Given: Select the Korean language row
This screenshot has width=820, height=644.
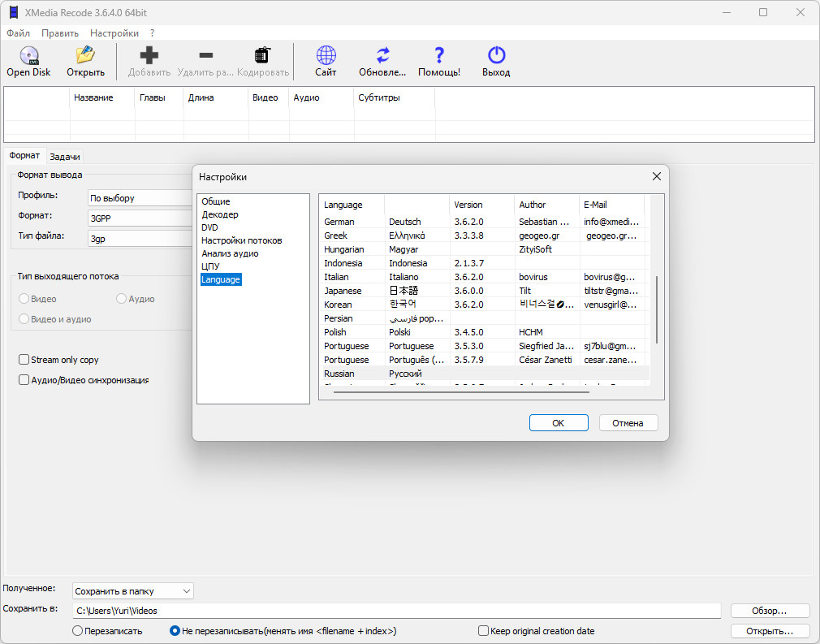Looking at the screenshot, I should (484, 305).
